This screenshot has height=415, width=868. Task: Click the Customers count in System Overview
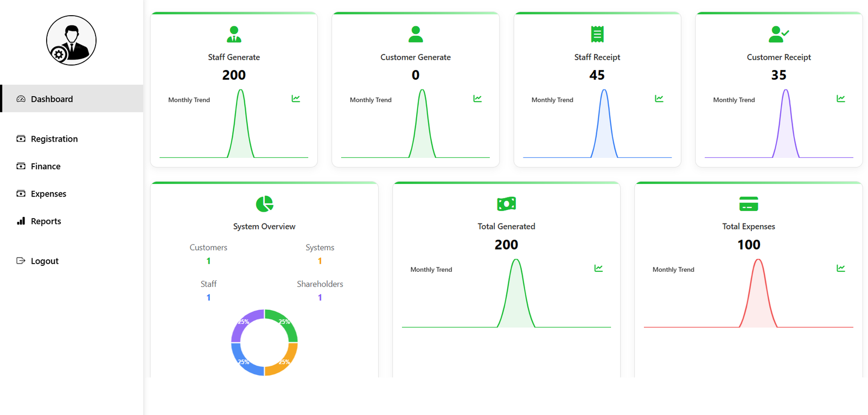coord(208,261)
